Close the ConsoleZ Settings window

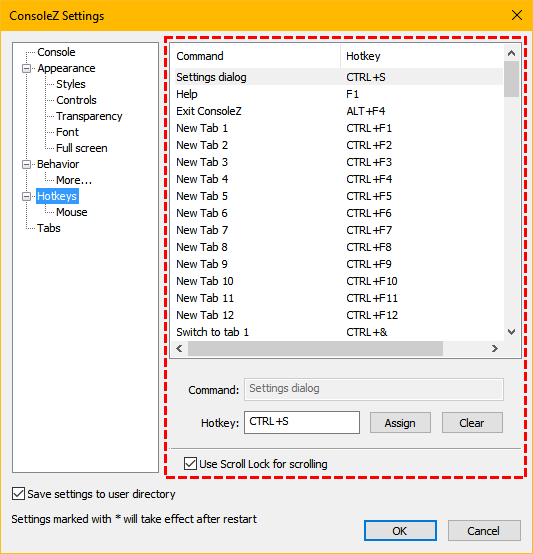[517, 15]
